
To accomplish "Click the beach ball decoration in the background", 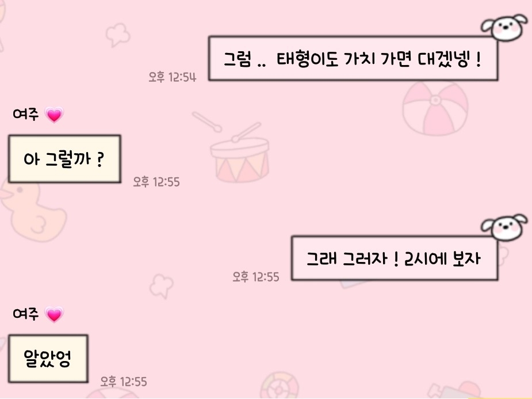I will [435, 108].
